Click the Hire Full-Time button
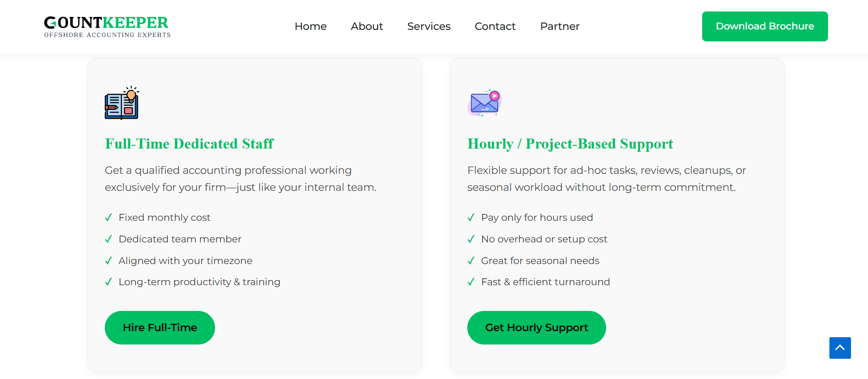Screen dimensions: 868x379 click(160, 327)
